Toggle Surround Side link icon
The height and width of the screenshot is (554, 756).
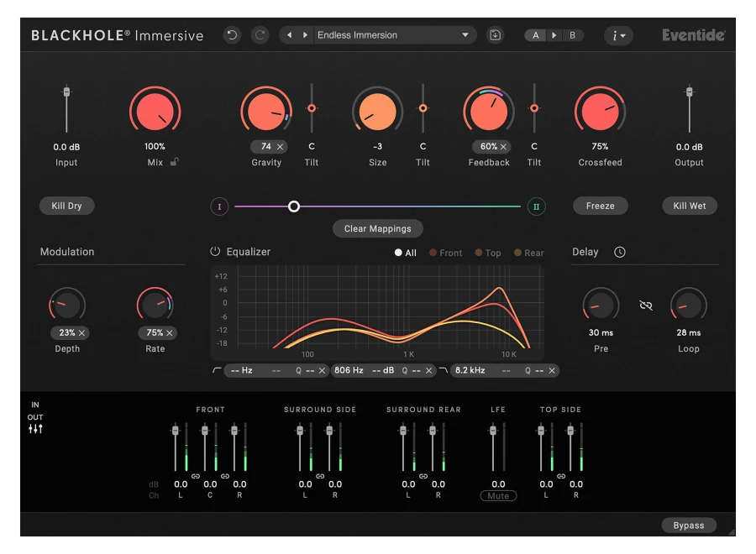pyautogui.click(x=320, y=476)
